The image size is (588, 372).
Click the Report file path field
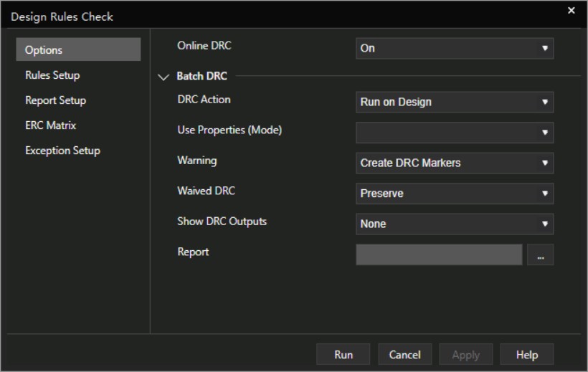point(439,254)
